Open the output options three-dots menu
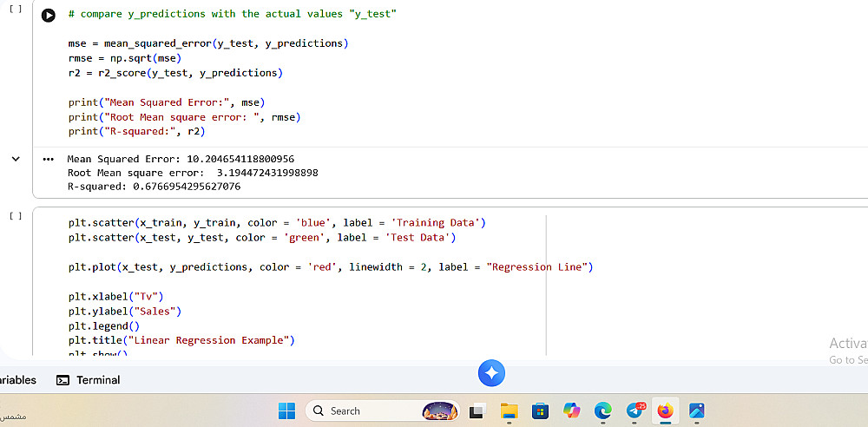868x427 pixels. click(x=49, y=160)
